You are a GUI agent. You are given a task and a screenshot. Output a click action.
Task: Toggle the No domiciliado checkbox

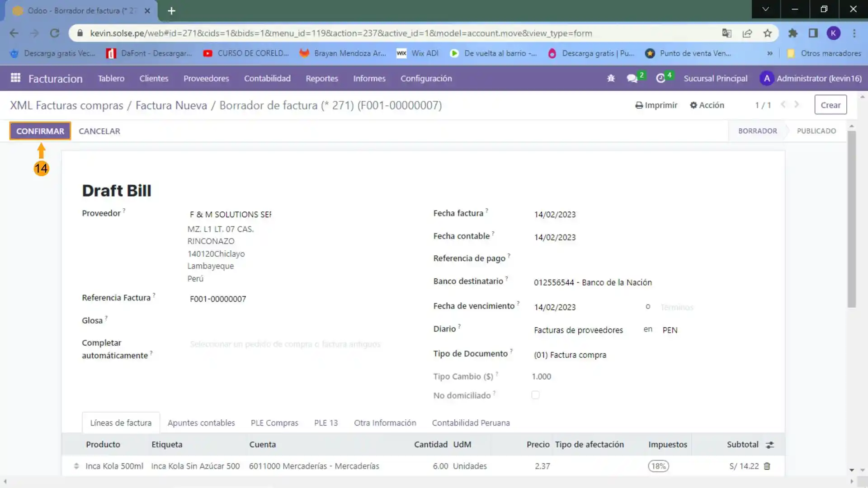coord(535,395)
